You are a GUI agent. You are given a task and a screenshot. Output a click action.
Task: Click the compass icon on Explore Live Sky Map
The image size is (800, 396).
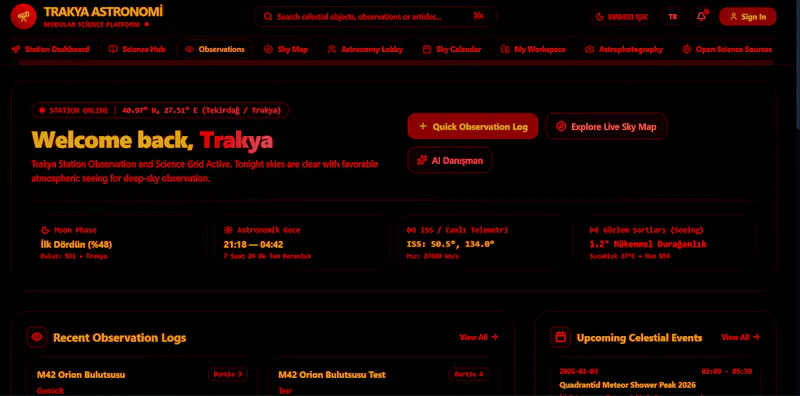click(x=561, y=127)
